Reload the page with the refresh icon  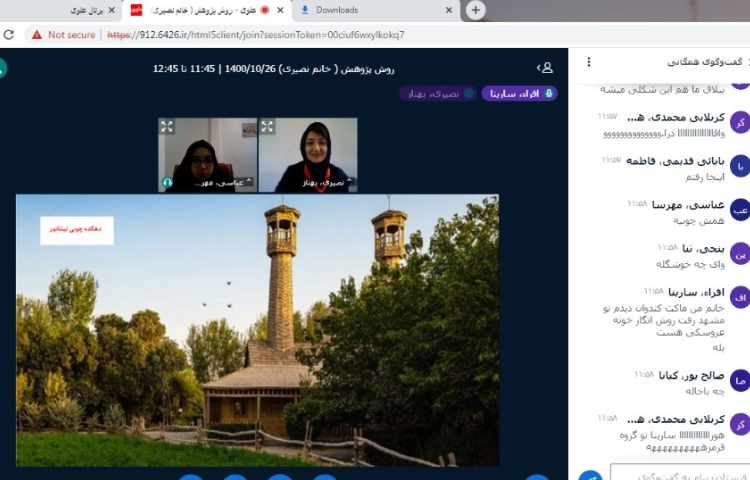tap(9, 34)
